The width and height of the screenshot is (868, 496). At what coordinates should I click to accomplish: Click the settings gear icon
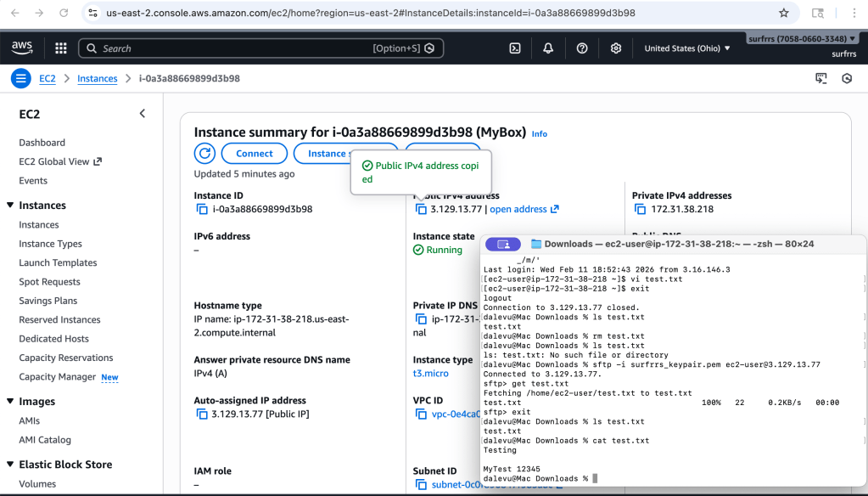tap(615, 48)
